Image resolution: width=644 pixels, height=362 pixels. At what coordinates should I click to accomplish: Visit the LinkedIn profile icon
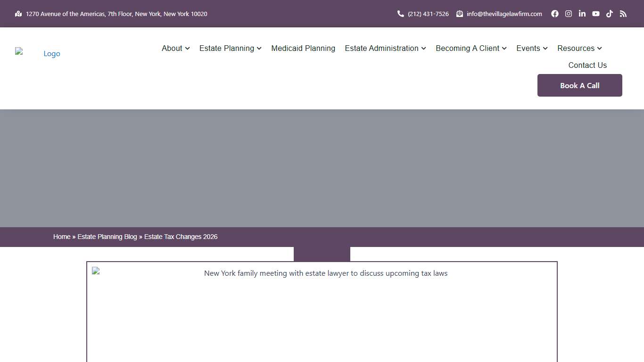point(582,14)
